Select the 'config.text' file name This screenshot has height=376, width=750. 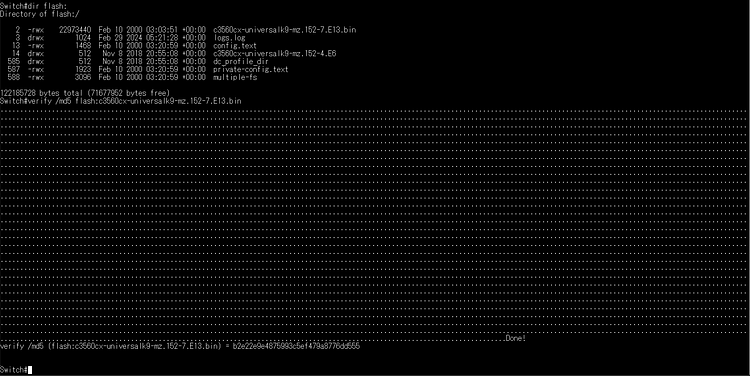(x=235, y=45)
